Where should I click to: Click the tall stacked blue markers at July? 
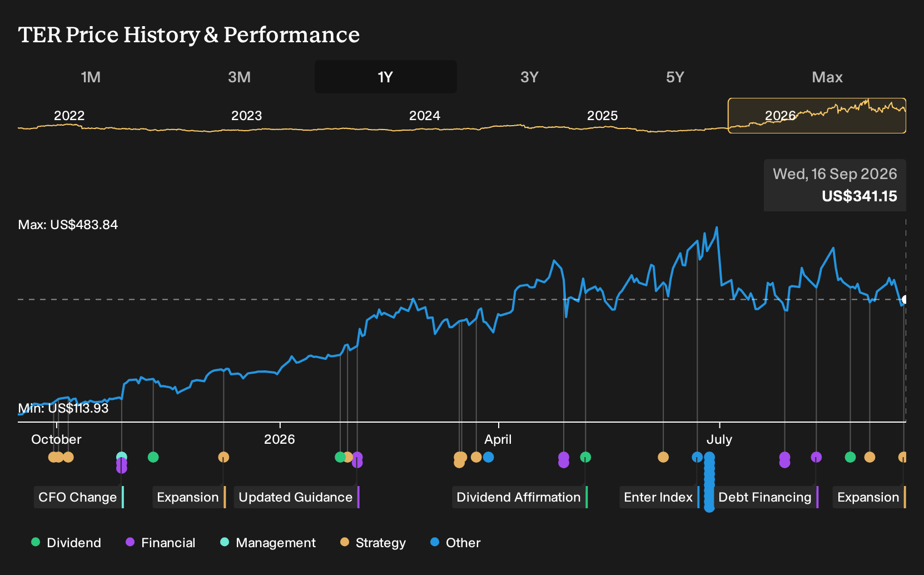pos(709,482)
